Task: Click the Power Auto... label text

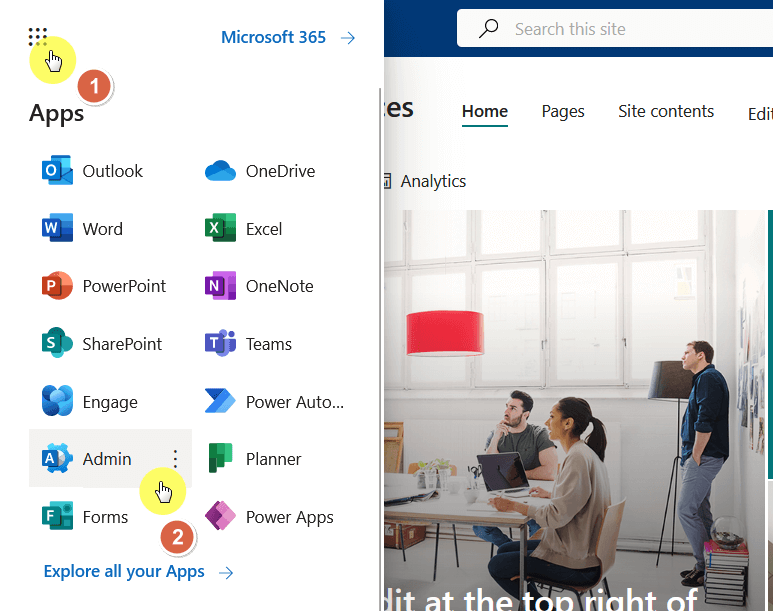Action: (295, 401)
